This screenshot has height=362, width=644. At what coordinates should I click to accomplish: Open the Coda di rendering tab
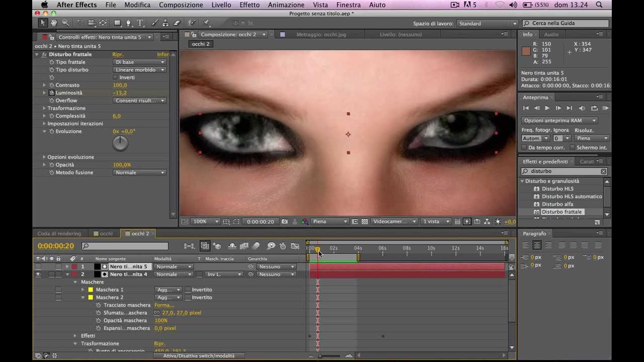(x=59, y=234)
